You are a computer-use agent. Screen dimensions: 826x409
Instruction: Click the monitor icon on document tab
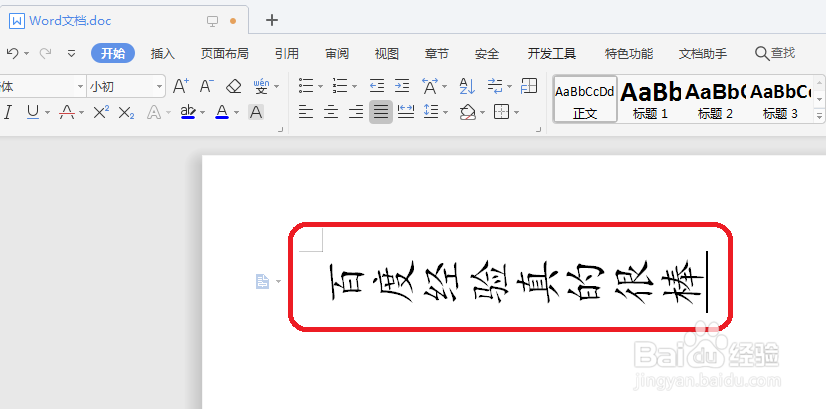pyautogui.click(x=212, y=21)
